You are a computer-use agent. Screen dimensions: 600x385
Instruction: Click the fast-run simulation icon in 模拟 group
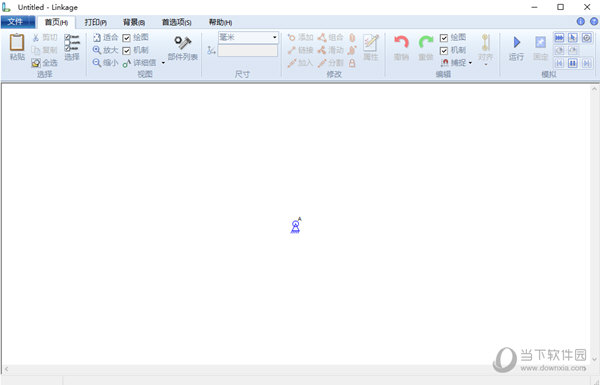point(559,38)
